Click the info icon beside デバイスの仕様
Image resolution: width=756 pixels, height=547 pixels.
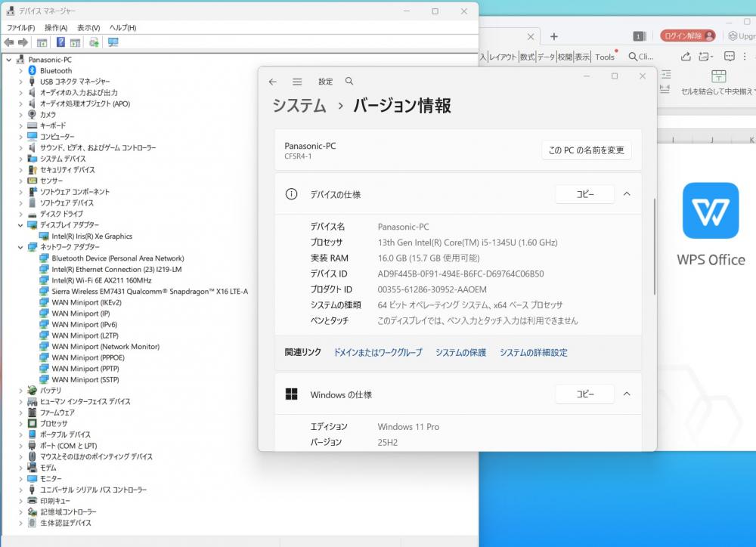coord(291,193)
